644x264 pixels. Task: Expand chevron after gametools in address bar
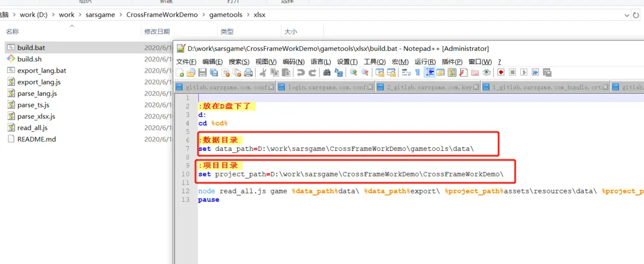(248, 15)
